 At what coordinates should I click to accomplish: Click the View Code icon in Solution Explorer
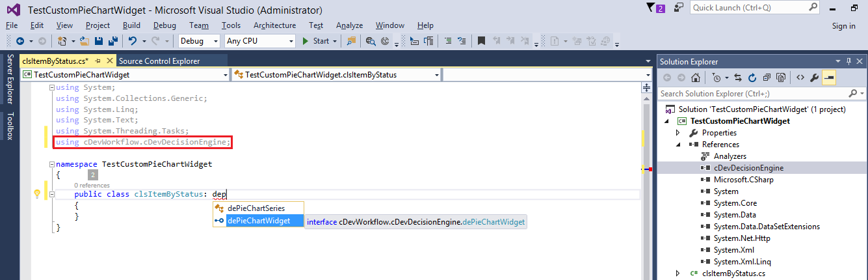tap(800, 78)
